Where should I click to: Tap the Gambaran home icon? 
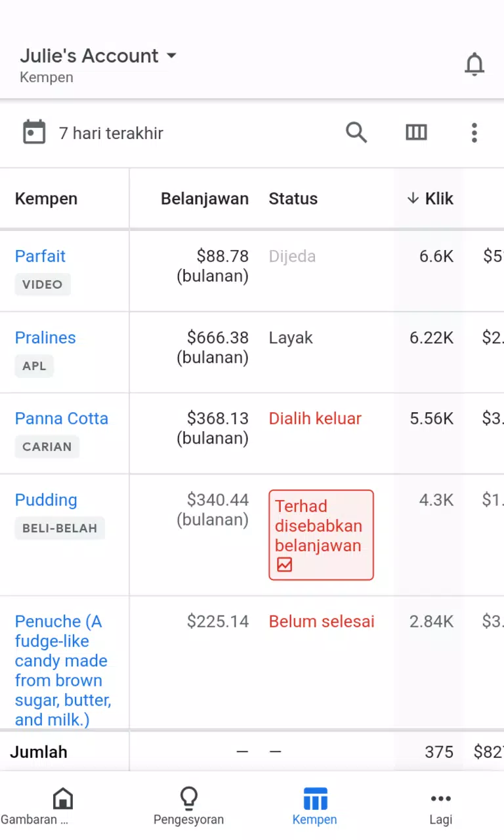coord(63,799)
